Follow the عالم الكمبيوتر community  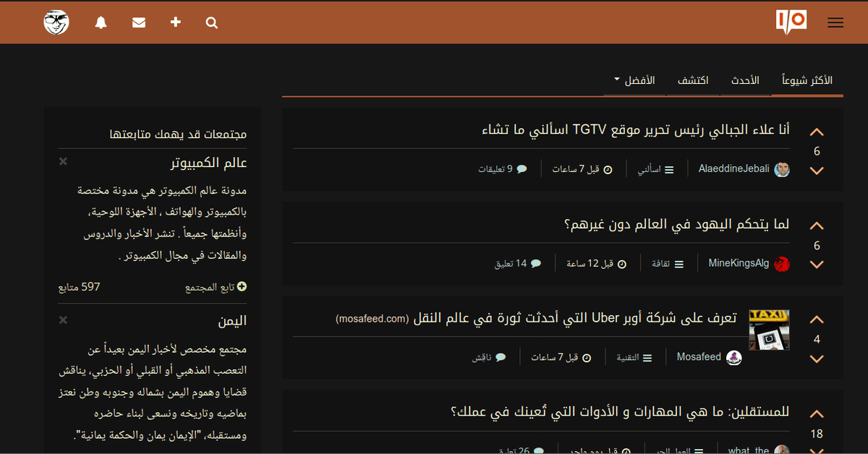216,287
